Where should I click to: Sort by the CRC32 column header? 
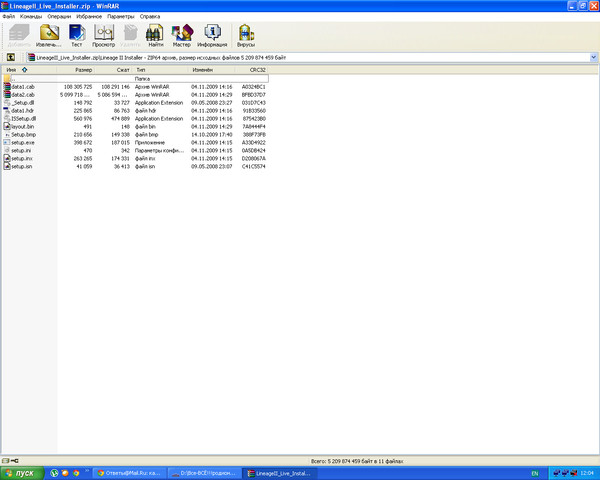[x=251, y=70]
